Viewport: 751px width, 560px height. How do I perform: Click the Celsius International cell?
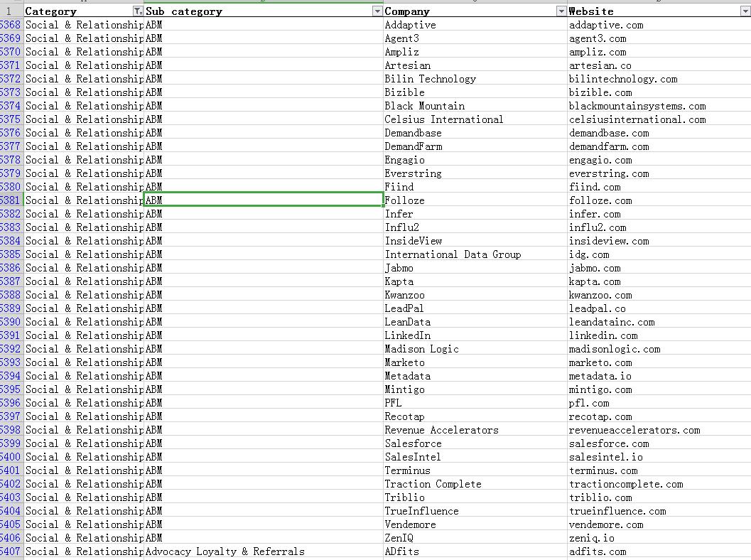(475, 119)
